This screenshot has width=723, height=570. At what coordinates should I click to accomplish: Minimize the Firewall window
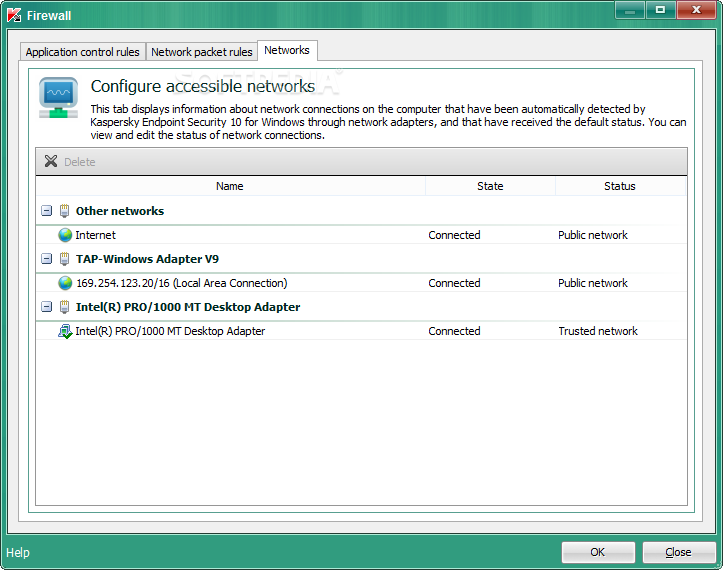click(x=630, y=10)
